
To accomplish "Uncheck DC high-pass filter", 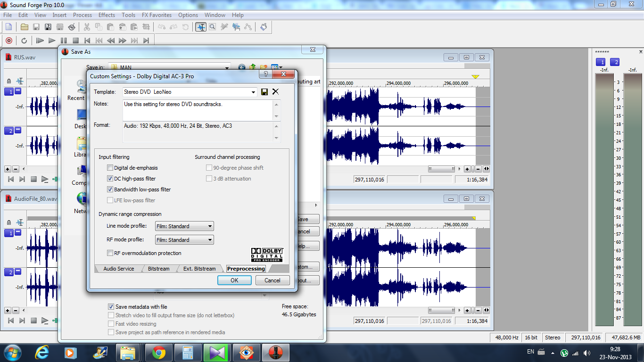I will [x=110, y=179].
